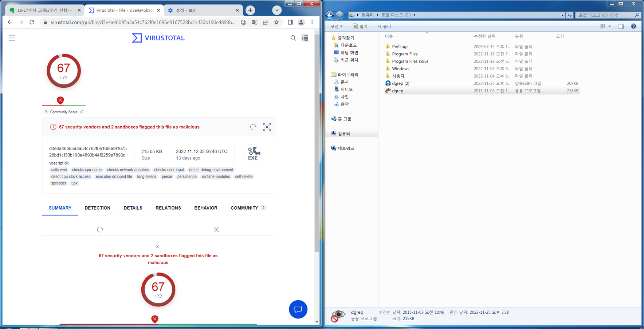Click the reanalyze icon beside the malicious alert

[x=253, y=127]
